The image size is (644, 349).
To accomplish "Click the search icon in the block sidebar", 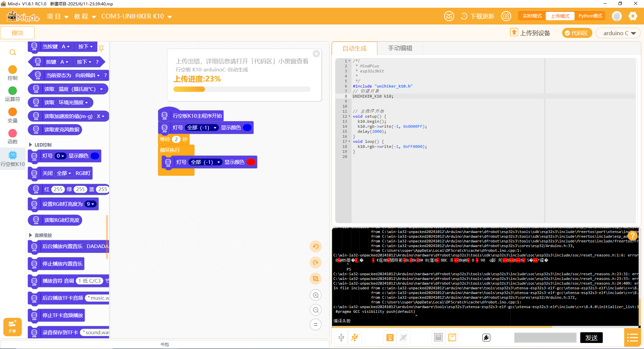I will (x=13, y=52).
